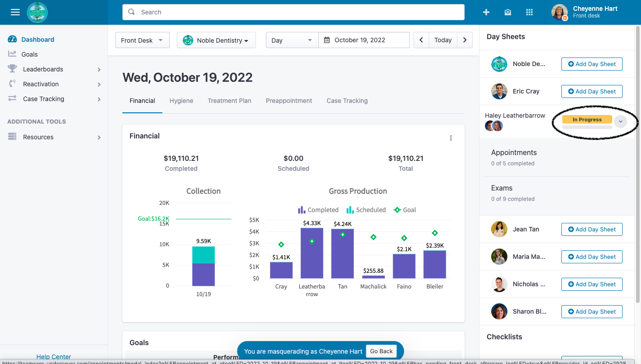Open the hamburger navigation menu
This screenshot has height=364, width=641.
(x=15, y=12)
